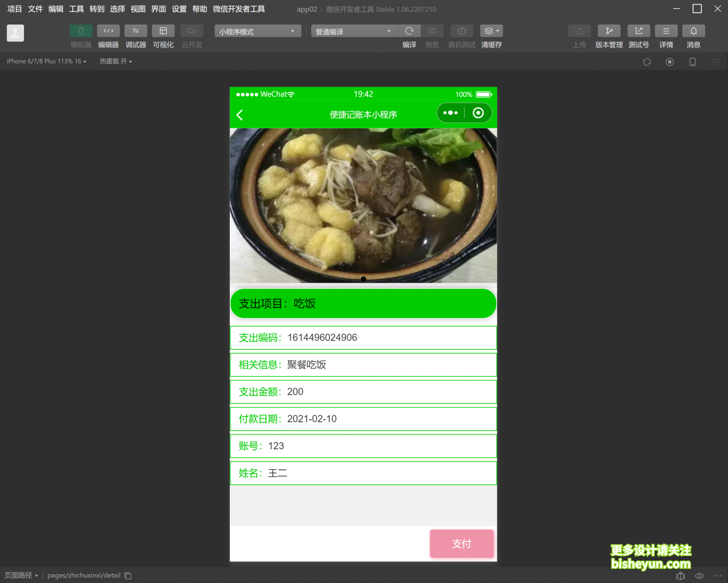The image size is (728, 583).
Task: Open version management icon
Action: tap(609, 31)
